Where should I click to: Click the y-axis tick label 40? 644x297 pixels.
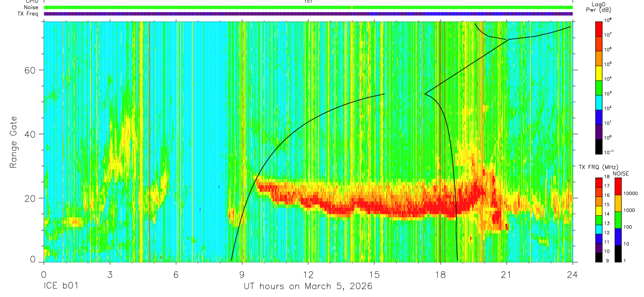click(31, 134)
